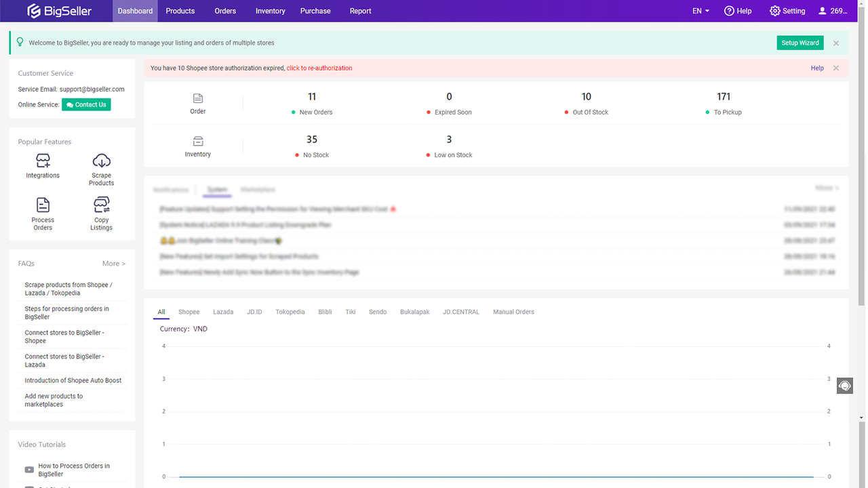Screen dimensions: 868x488
Task: Click the Contact Us button
Action: (86, 104)
